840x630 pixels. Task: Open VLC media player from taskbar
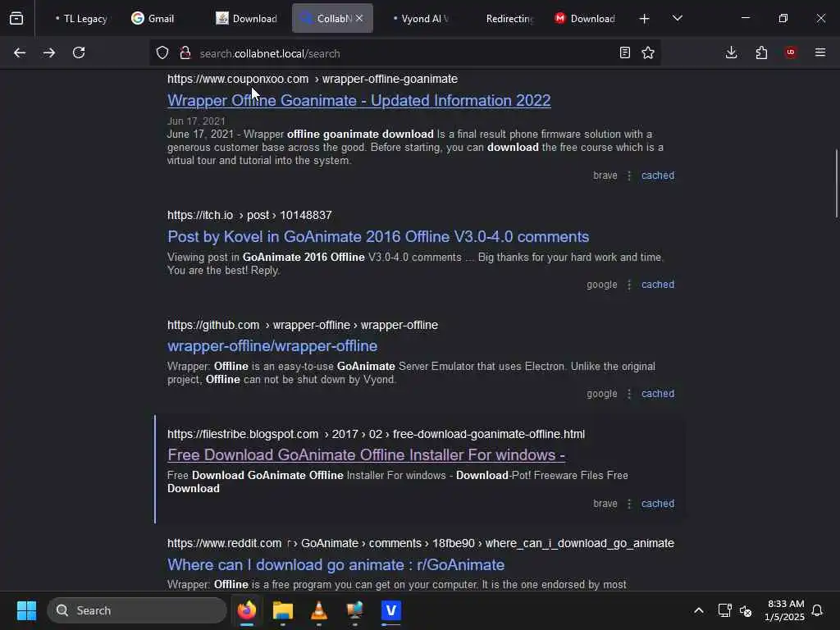pos(319,610)
